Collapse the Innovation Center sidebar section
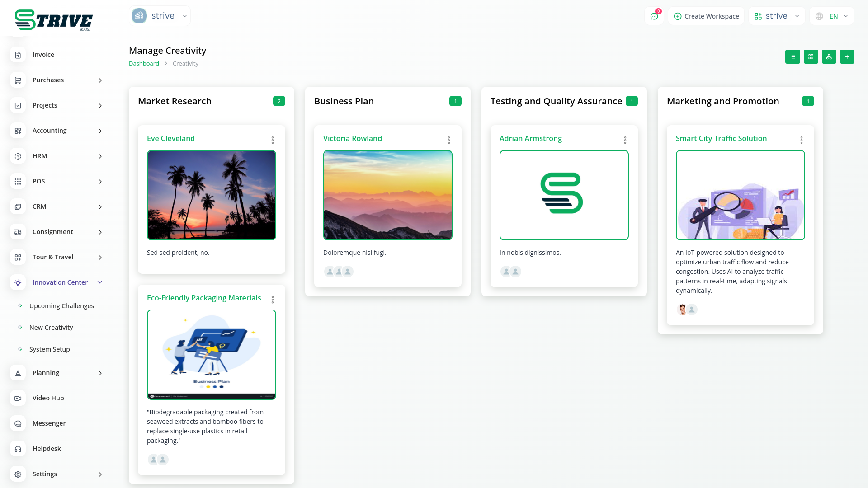 point(100,282)
